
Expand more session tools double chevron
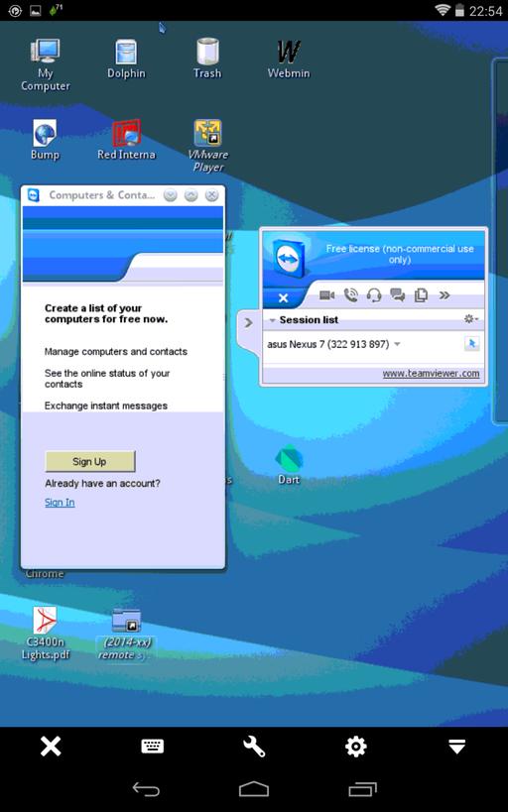(444, 295)
